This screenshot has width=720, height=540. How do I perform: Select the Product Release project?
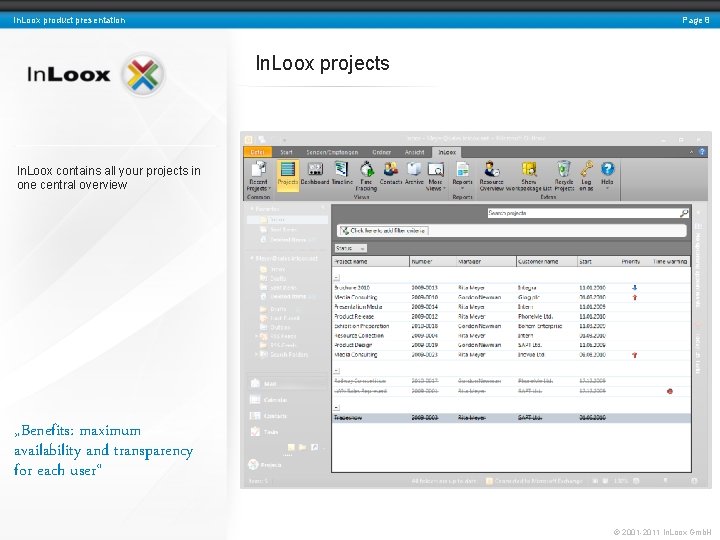[511, 316]
